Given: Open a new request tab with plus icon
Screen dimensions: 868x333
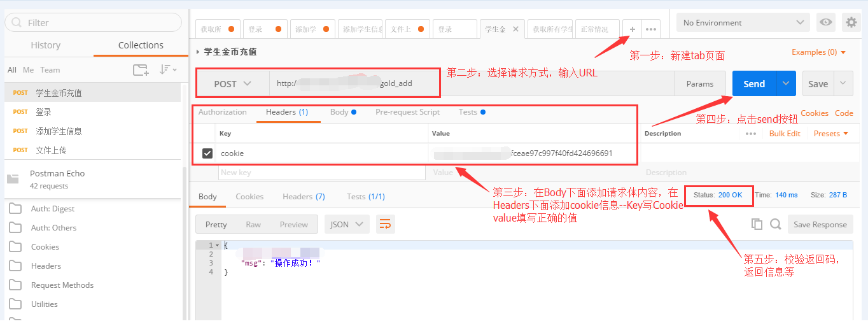Looking at the screenshot, I should click(632, 29).
